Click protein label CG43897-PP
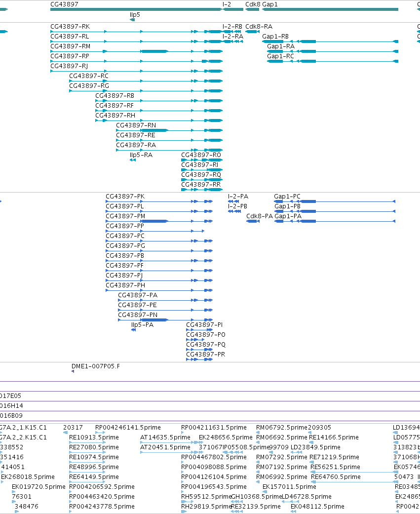This screenshot has width=420, height=514. 125,226
